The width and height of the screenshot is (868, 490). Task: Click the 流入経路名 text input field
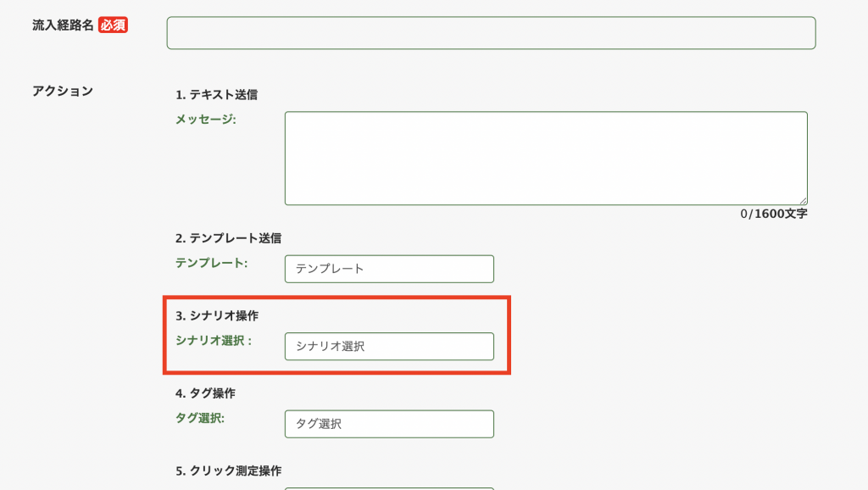[x=491, y=33]
